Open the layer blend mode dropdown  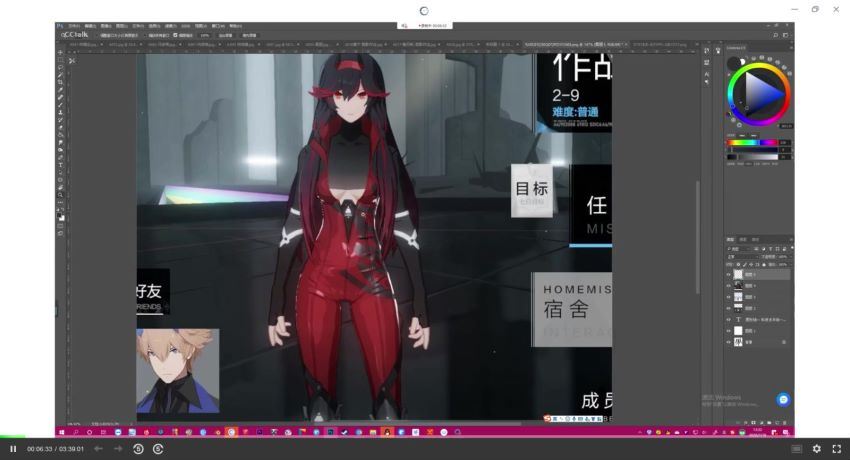(x=743, y=257)
